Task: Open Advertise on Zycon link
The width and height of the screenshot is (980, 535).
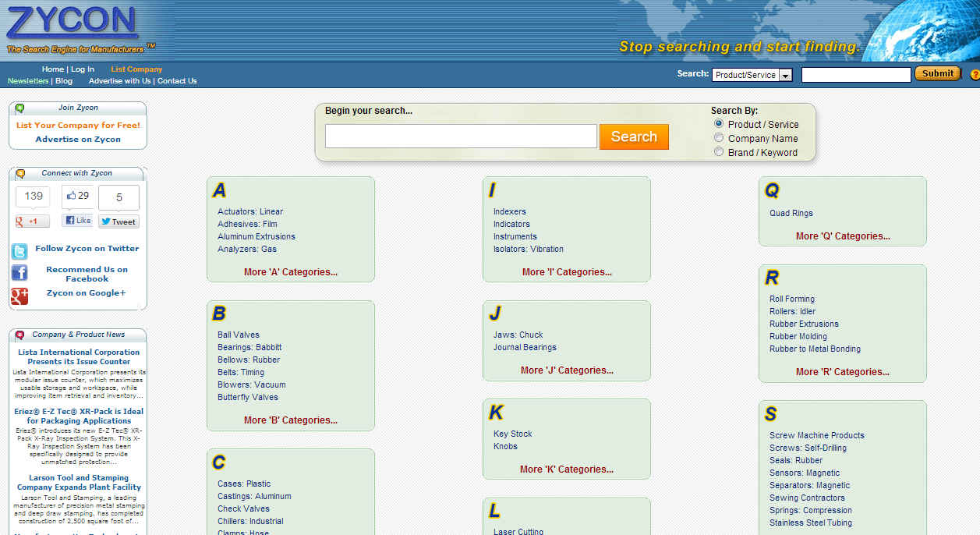Action: pos(78,139)
